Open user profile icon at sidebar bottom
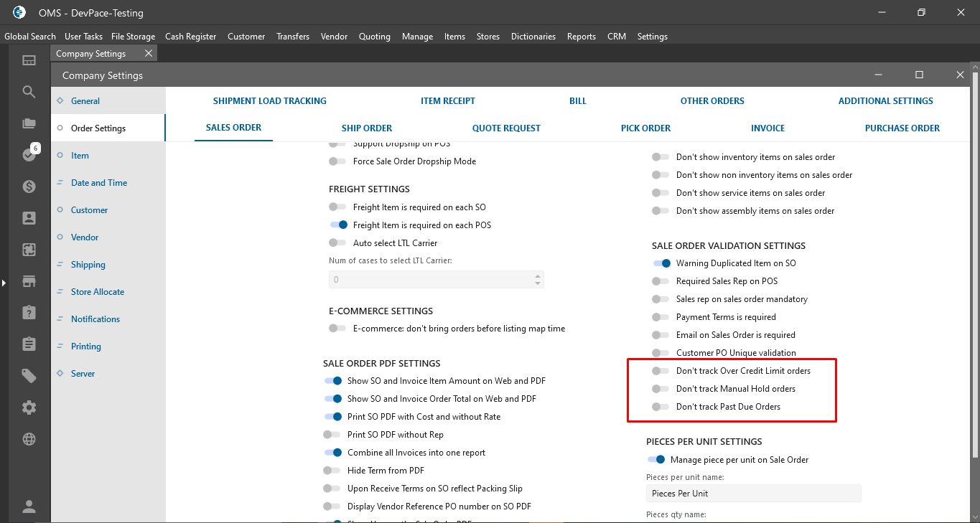The width and height of the screenshot is (980, 523). coord(29,506)
